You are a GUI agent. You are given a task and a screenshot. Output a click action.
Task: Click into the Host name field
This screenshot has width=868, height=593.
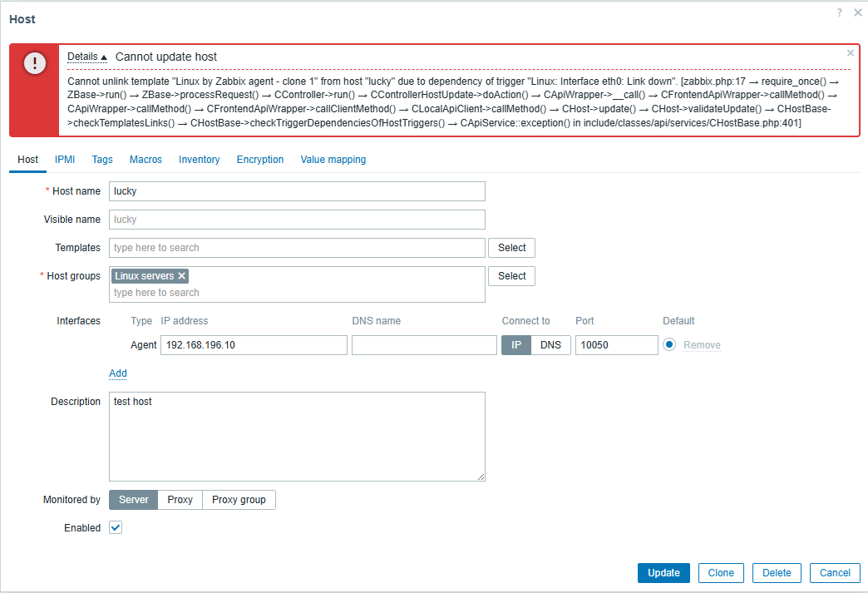coord(297,191)
